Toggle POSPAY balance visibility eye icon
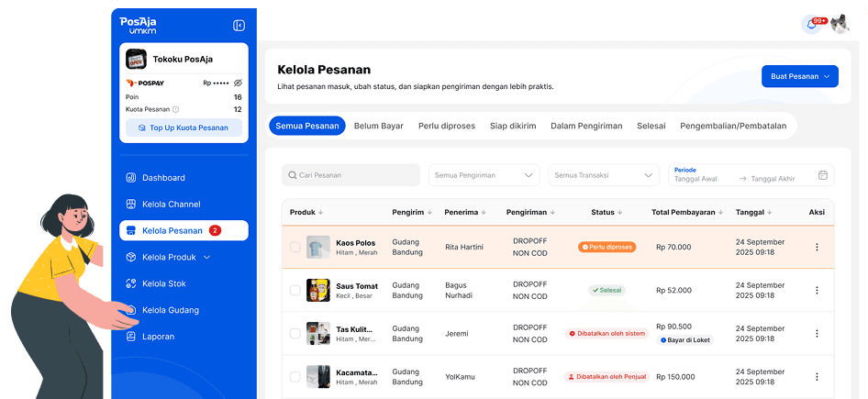This screenshot has height=399, width=868. (x=238, y=83)
